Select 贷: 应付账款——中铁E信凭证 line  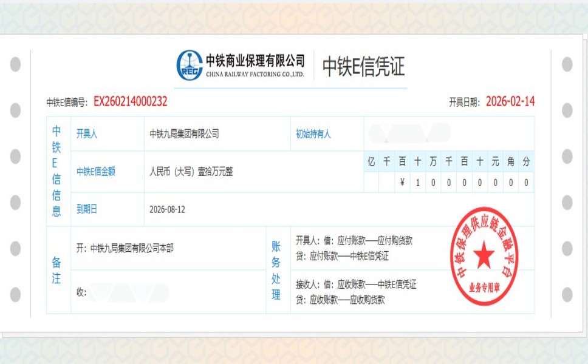(x=343, y=256)
